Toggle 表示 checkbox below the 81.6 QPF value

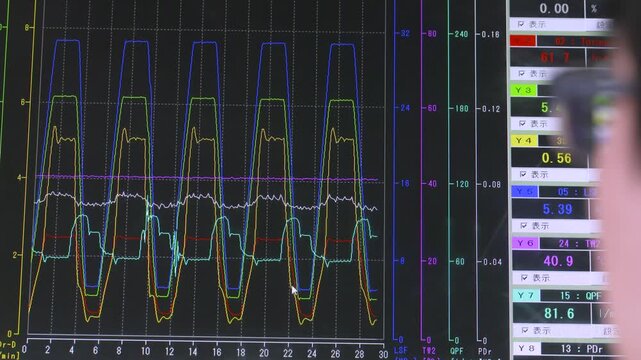pos(525,330)
